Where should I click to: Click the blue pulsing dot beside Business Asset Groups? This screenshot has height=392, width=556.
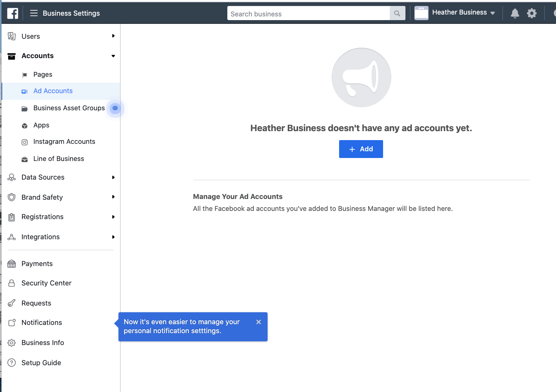pyautogui.click(x=115, y=108)
